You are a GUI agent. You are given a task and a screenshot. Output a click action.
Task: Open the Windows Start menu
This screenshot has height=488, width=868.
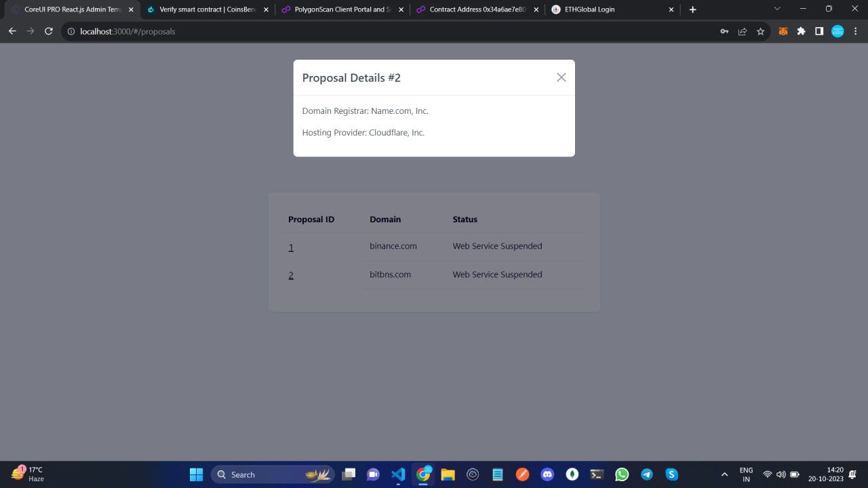point(196,474)
